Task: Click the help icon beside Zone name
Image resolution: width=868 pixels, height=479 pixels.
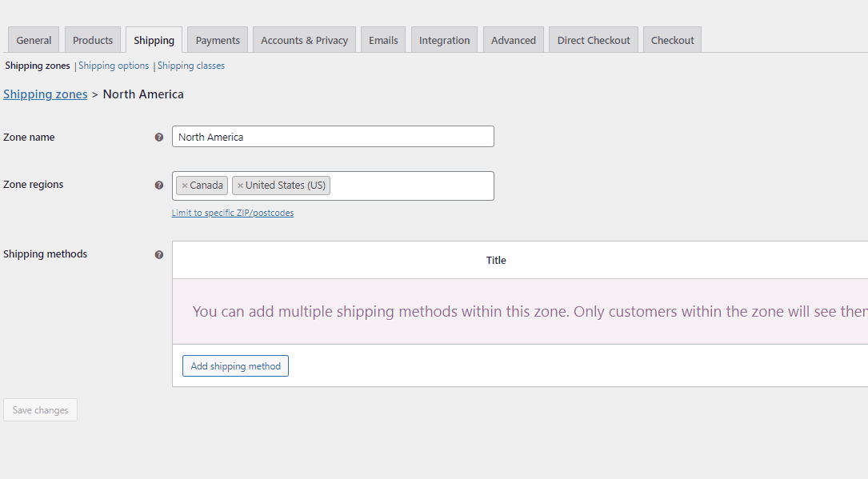Action: 159,138
